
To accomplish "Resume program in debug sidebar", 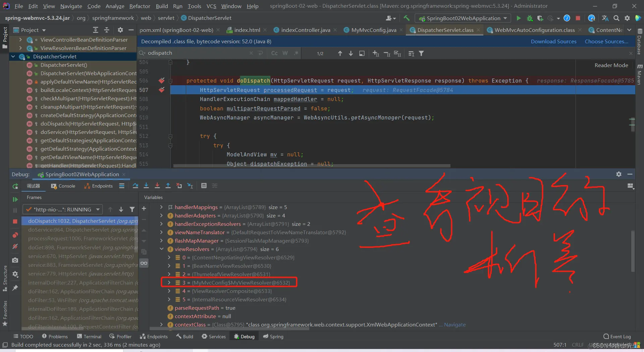I will click(15, 199).
